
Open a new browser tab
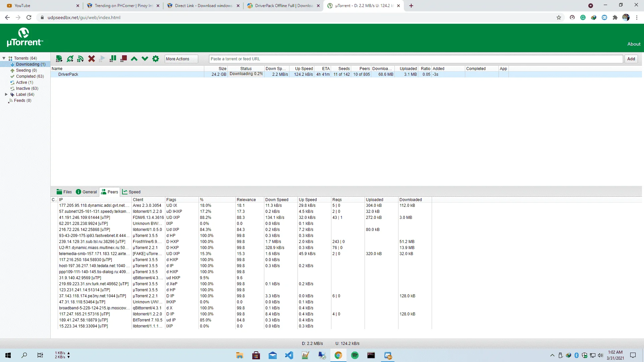pos(411,6)
